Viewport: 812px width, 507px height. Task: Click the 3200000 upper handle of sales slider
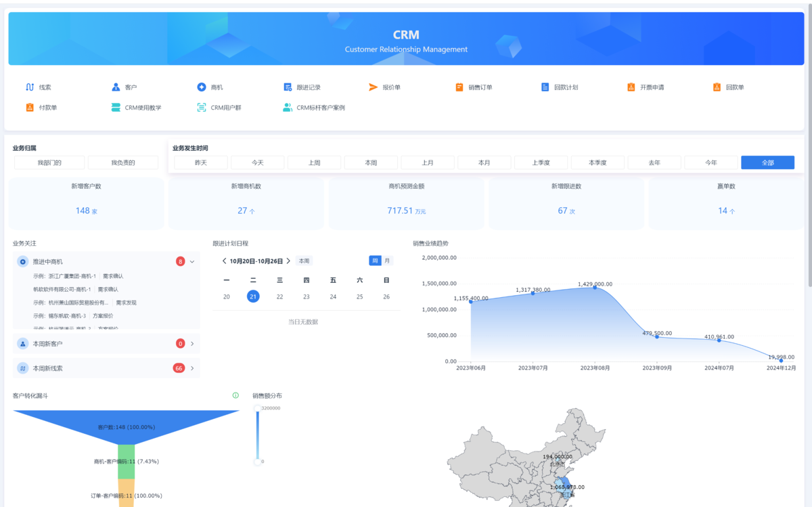(x=257, y=408)
